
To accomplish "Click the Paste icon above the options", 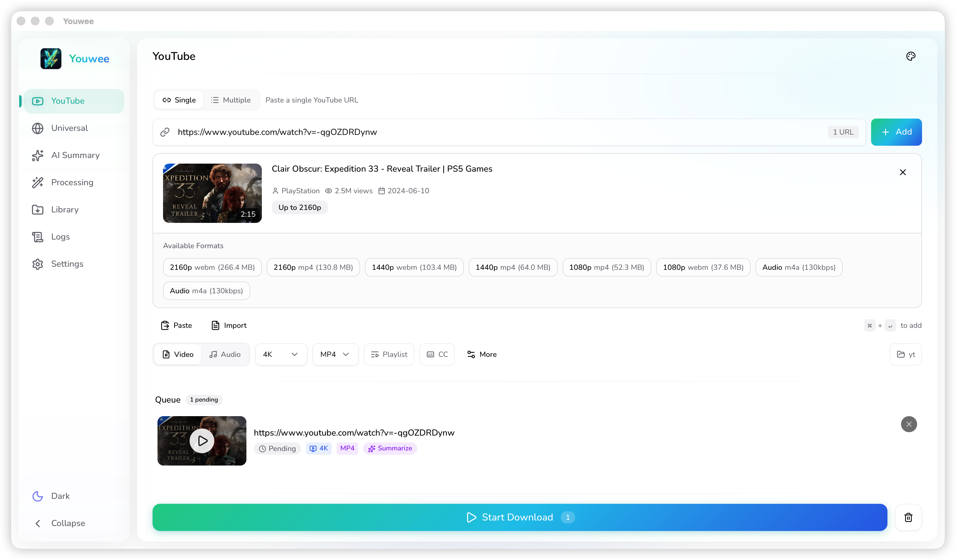I will pyautogui.click(x=177, y=325).
